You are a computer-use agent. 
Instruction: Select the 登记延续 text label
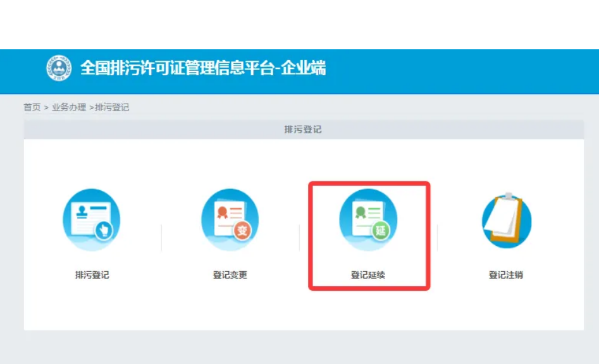pyautogui.click(x=368, y=275)
